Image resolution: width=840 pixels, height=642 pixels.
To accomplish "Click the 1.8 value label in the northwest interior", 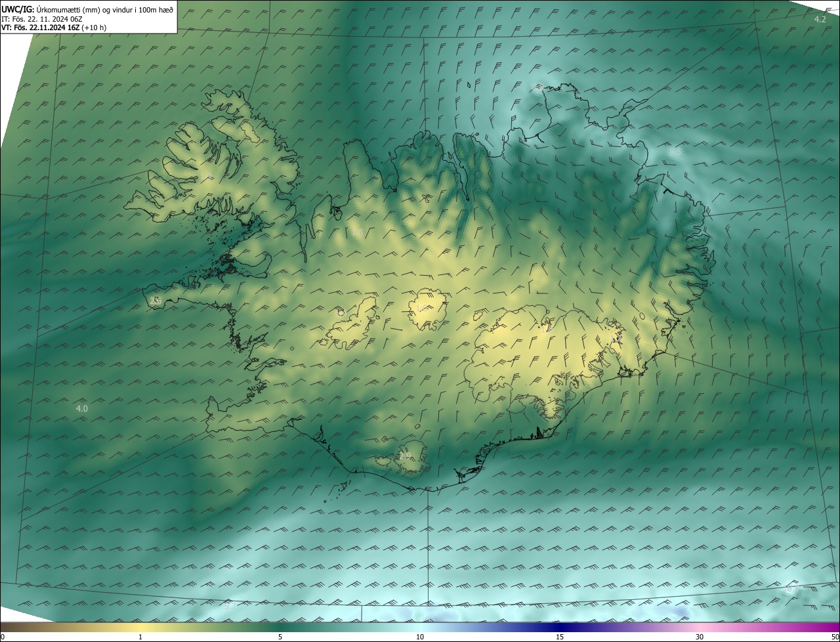I will (x=357, y=232).
